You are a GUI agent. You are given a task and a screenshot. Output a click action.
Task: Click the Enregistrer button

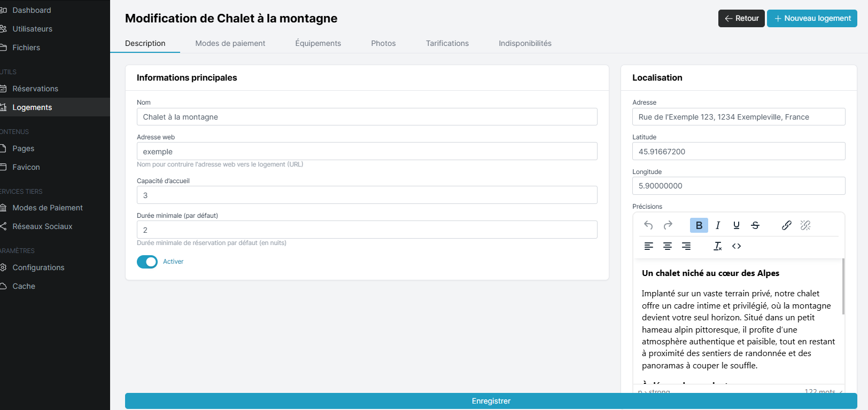point(491,401)
